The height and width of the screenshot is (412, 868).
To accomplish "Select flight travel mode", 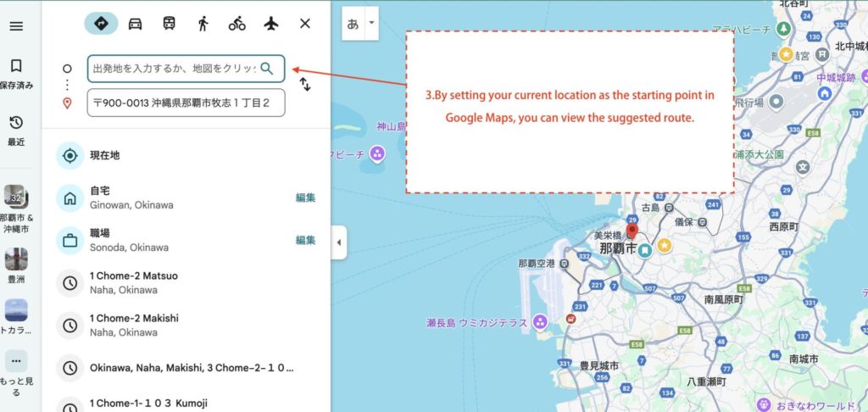I will pos(271,24).
